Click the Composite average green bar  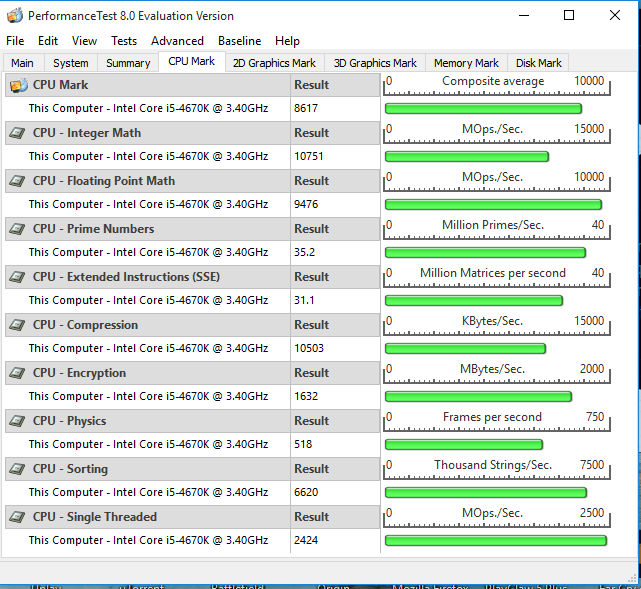tap(483, 108)
